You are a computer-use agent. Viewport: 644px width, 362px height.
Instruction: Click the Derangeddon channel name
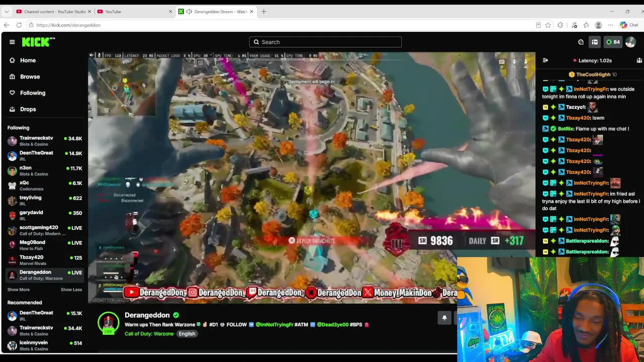[147, 315]
